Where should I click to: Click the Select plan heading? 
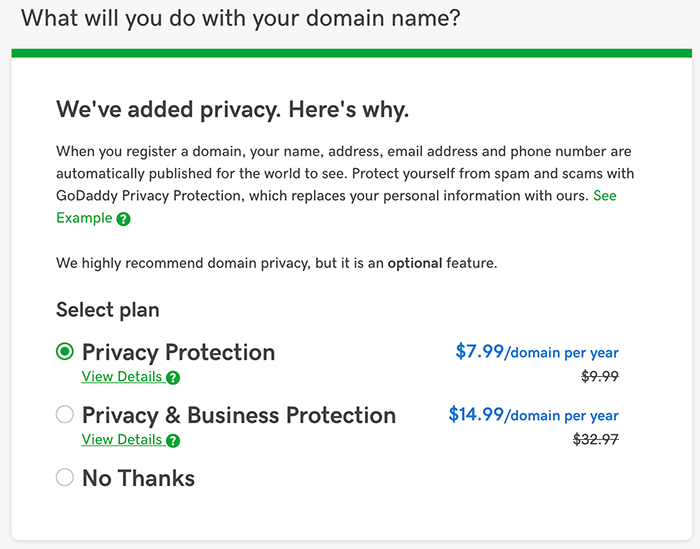coord(108,310)
